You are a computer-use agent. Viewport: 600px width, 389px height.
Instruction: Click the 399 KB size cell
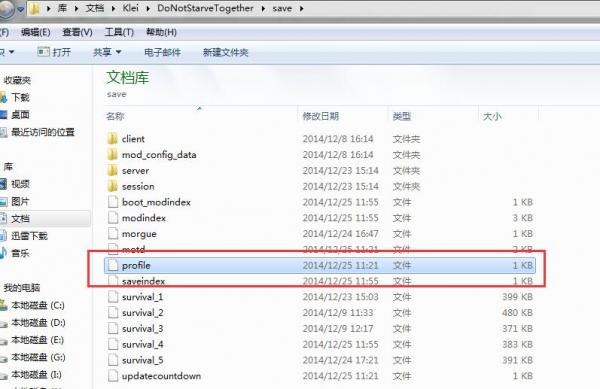[x=517, y=297]
